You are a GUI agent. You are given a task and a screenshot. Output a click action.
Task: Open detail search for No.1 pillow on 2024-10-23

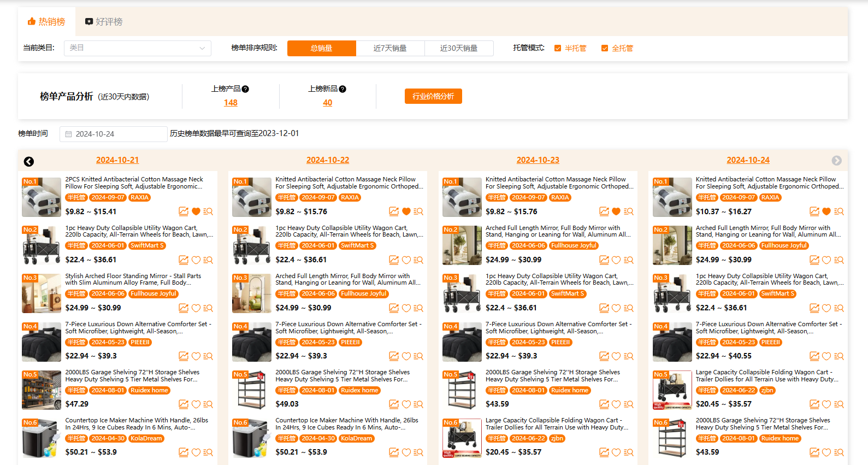[x=629, y=211]
